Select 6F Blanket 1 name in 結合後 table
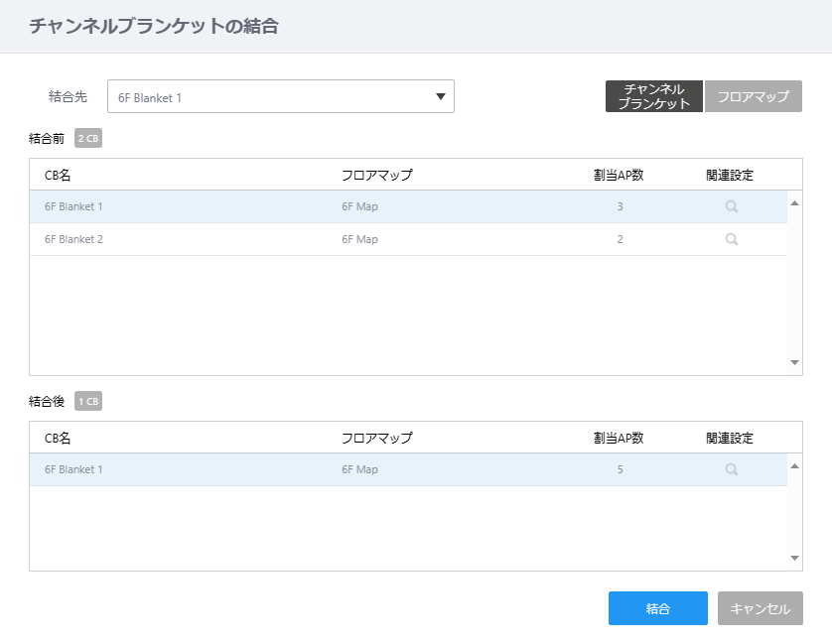The width and height of the screenshot is (832, 644). point(73,469)
